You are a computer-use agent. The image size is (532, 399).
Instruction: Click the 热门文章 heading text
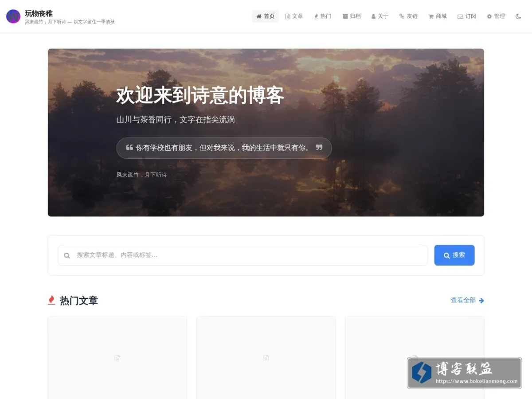click(x=78, y=301)
